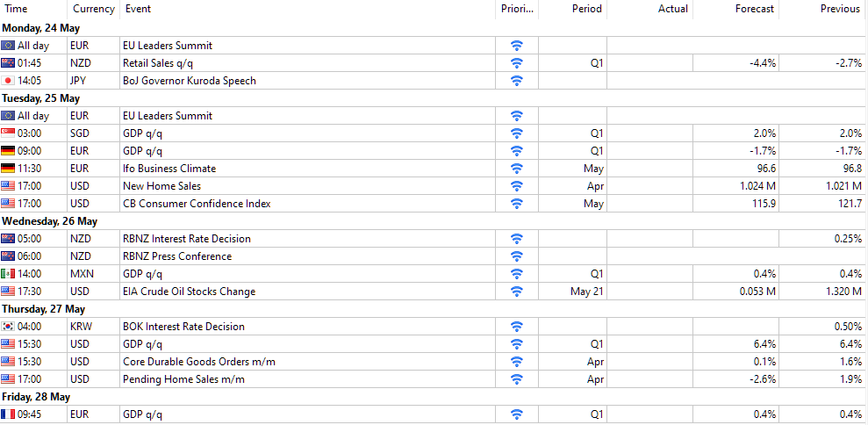Click the New Zealand flag for Retail Sales q/q
This screenshot has width=868, height=425.
[x=8, y=63]
